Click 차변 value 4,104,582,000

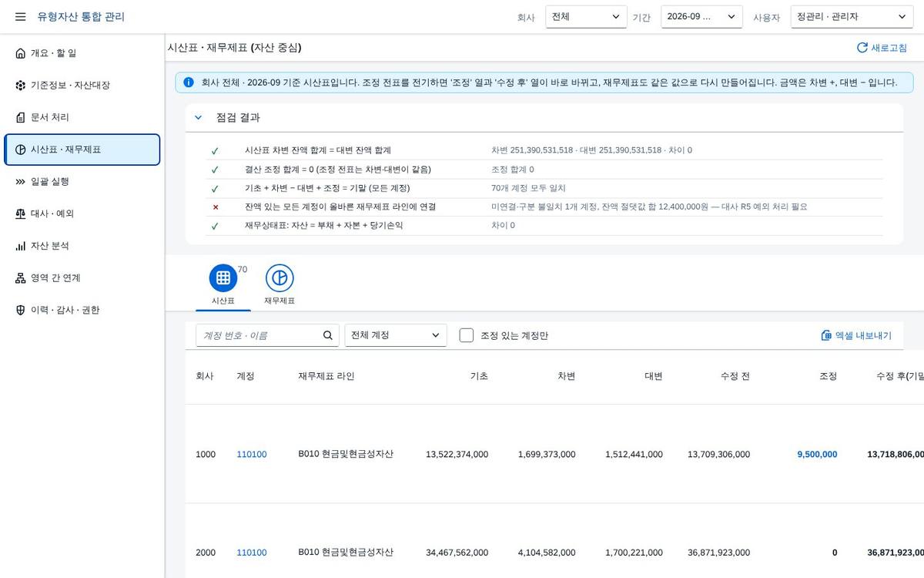547,553
